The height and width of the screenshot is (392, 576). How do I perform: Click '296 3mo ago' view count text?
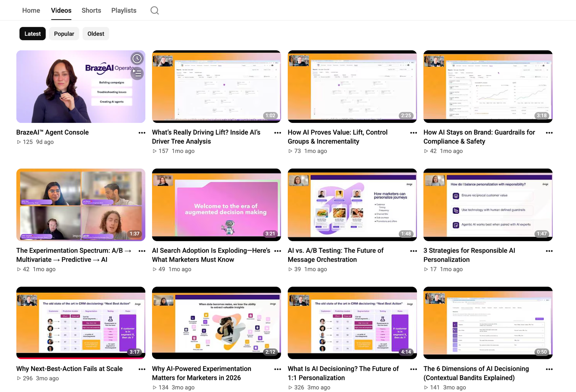coord(38,378)
